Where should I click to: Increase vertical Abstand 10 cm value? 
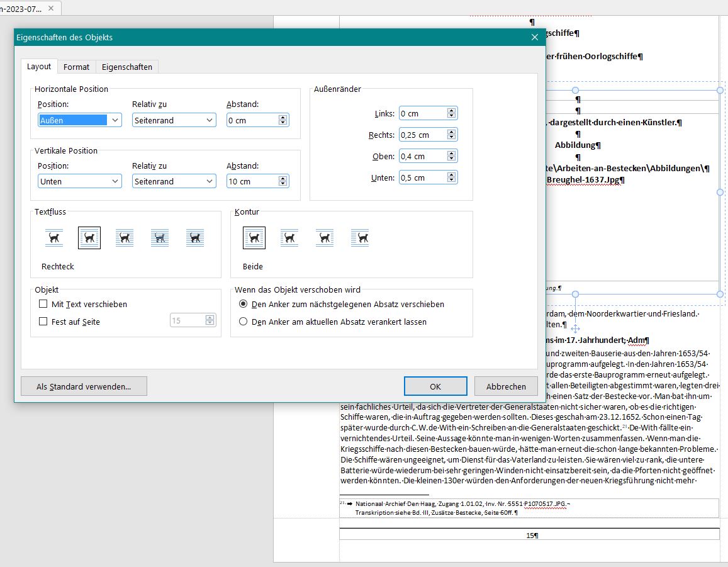pos(283,179)
